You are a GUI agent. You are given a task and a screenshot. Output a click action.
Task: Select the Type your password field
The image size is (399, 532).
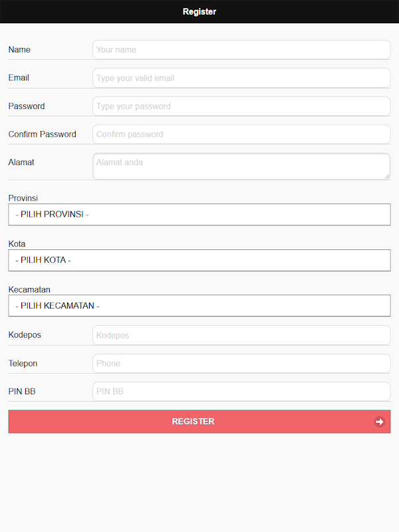[x=241, y=106]
